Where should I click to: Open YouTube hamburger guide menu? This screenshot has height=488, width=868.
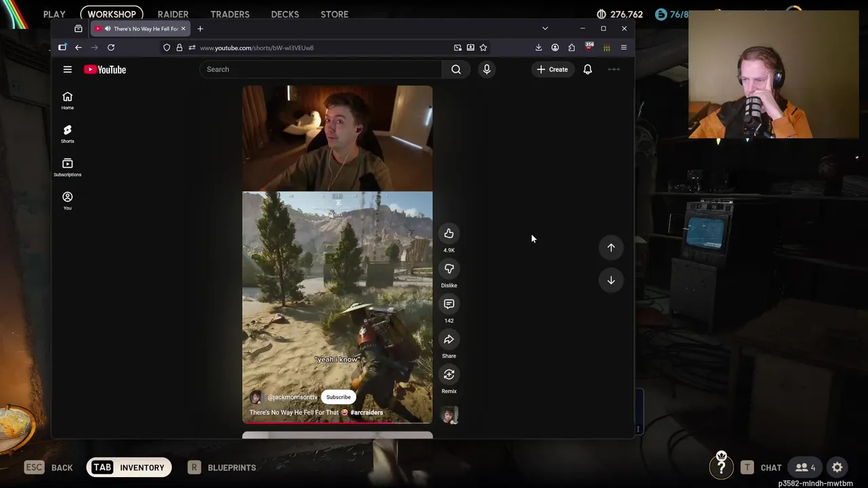67,69
